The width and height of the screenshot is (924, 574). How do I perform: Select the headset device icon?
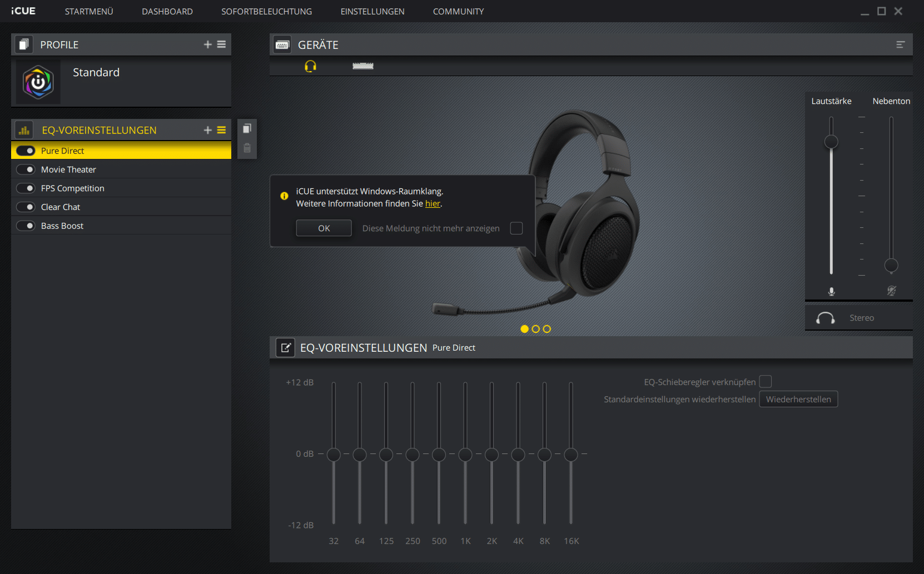(310, 67)
